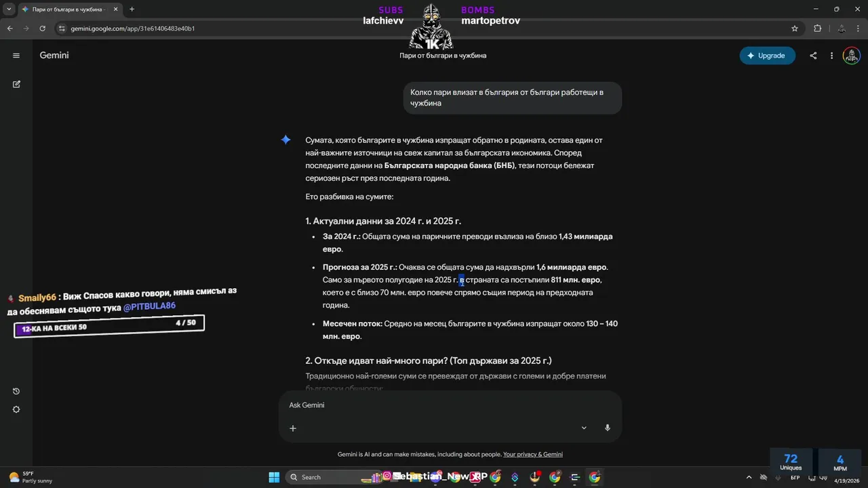The height and width of the screenshot is (488, 868).
Task: Click the bold text 'Българската народна банка (БНБ)'
Action: [450, 165]
